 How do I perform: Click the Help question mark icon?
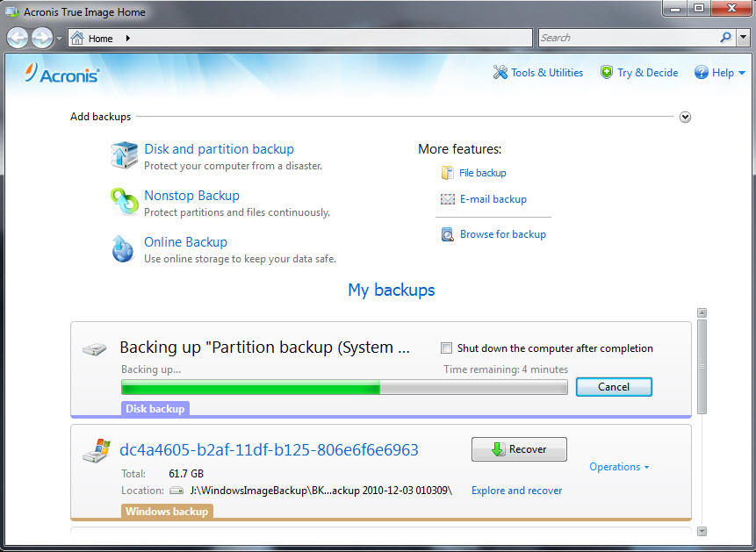click(x=701, y=73)
